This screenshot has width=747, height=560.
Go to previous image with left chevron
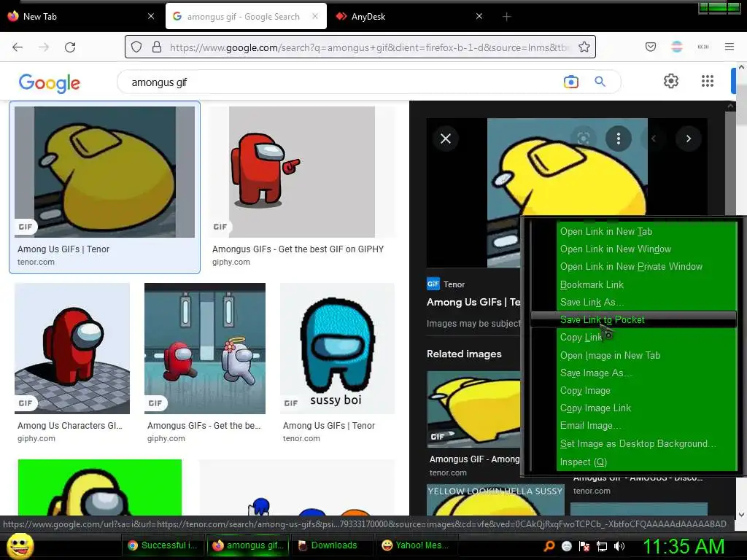pyautogui.click(x=654, y=139)
